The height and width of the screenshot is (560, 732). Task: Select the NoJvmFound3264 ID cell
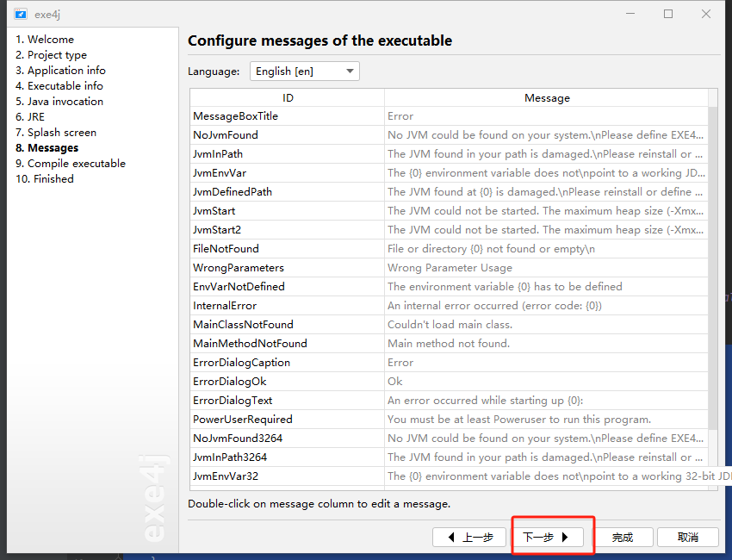(287, 439)
